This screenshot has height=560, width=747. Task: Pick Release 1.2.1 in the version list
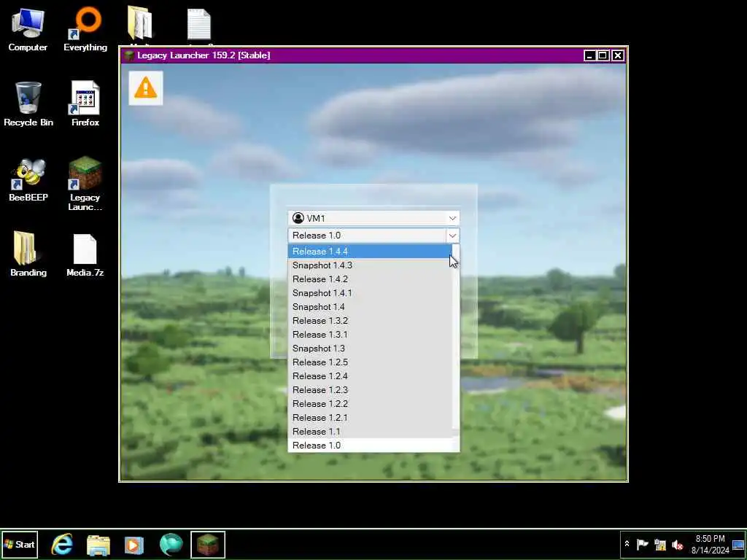pos(370,417)
